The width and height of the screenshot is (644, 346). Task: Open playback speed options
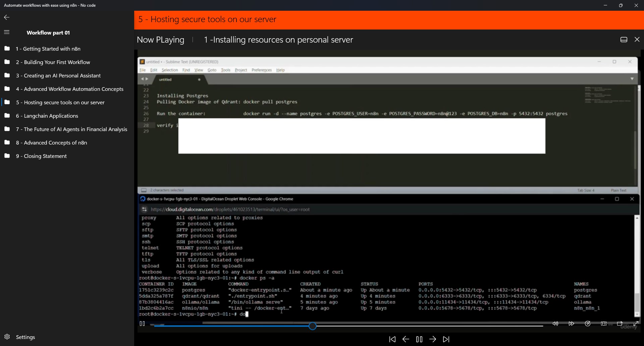[x=572, y=324]
